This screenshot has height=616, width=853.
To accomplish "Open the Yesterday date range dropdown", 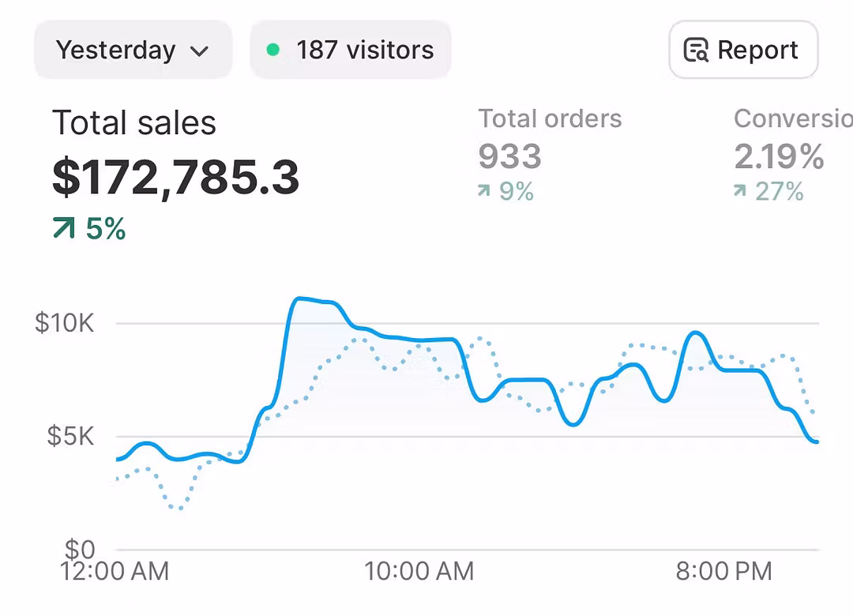I will pyautogui.click(x=132, y=51).
